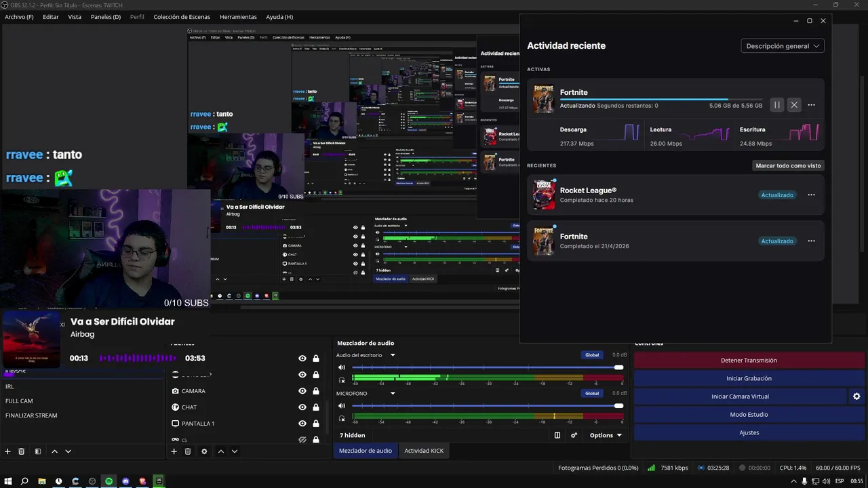This screenshot has height=488, width=868.
Task: Show hidden system tray icons chevron
Action: click(x=793, y=481)
